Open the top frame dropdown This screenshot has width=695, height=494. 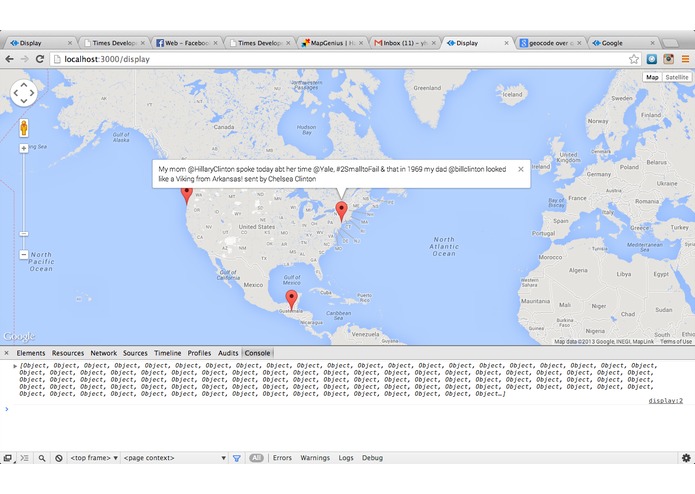pyautogui.click(x=94, y=458)
